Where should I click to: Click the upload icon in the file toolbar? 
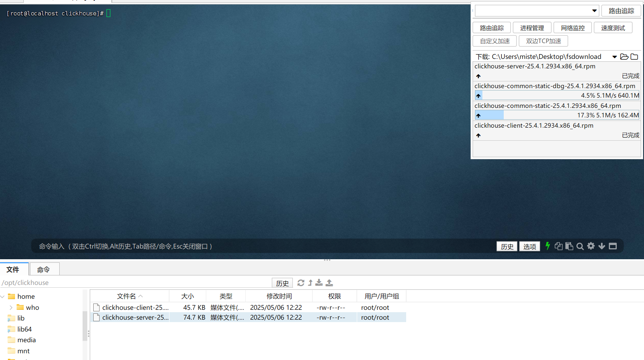point(329,283)
